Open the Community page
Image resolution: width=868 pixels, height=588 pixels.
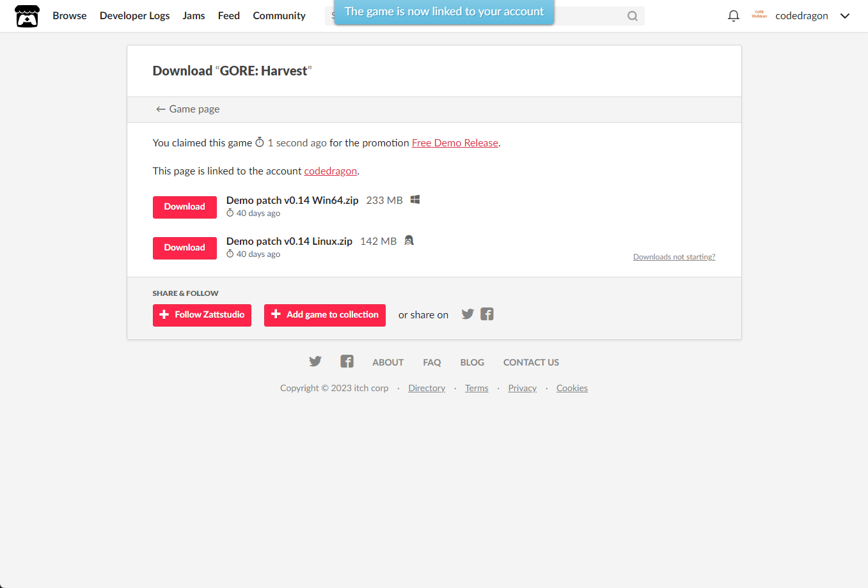[280, 15]
